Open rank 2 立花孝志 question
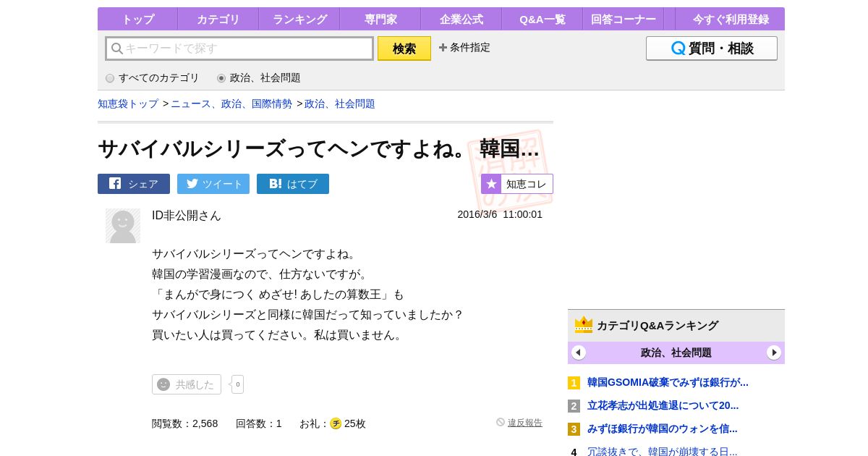 point(663,405)
